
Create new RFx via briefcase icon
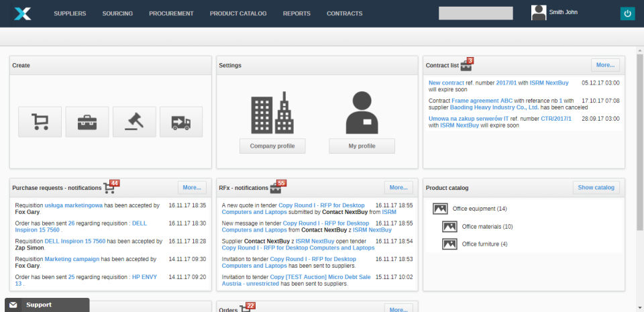click(x=87, y=122)
